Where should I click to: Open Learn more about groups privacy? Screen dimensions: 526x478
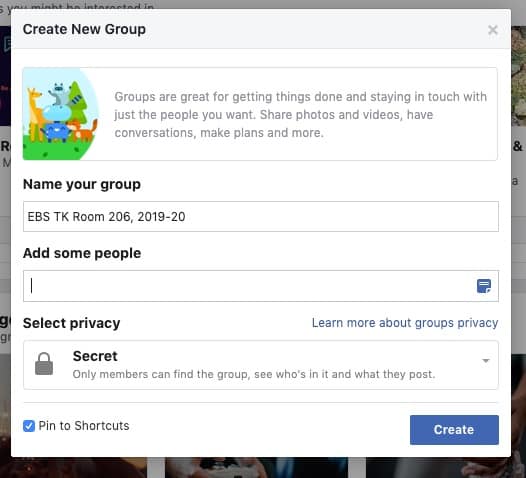(405, 323)
